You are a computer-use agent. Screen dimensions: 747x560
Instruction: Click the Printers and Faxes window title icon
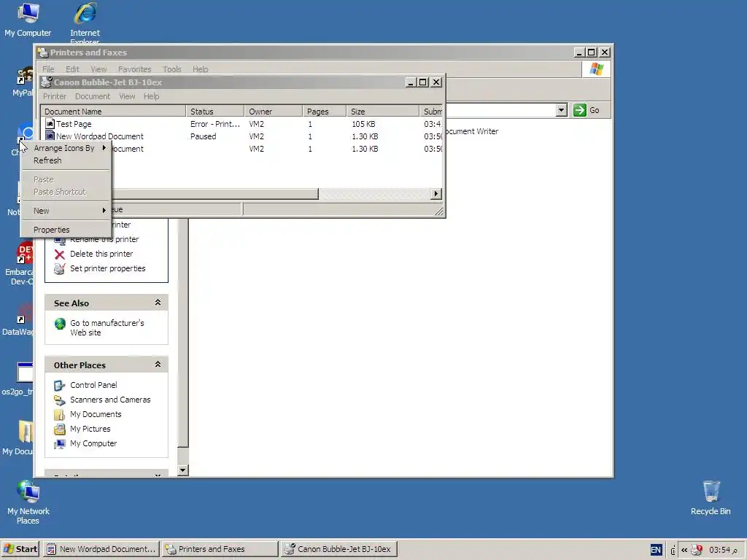point(43,52)
